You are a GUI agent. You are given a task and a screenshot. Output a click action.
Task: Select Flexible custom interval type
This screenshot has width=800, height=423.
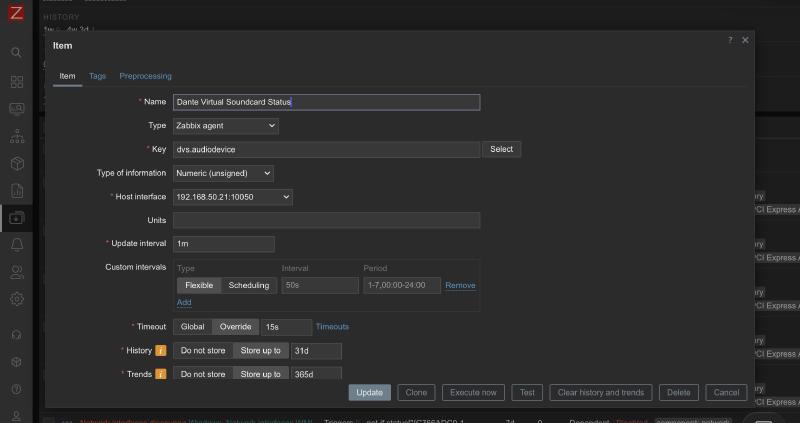(199, 285)
